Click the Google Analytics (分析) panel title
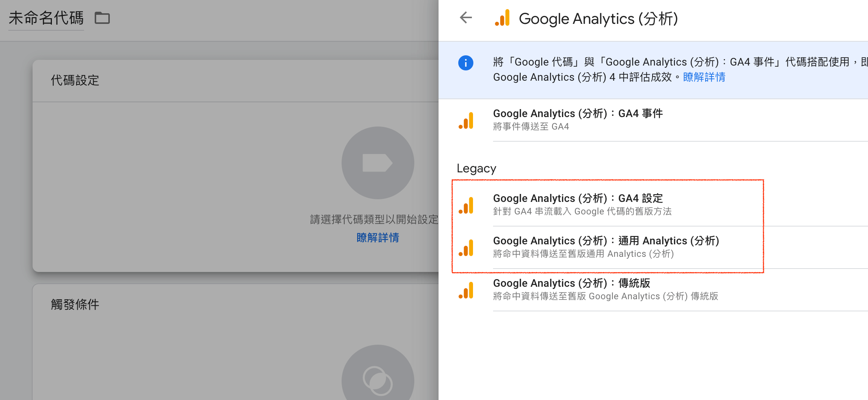This screenshot has width=868, height=400. tap(598, 19)
